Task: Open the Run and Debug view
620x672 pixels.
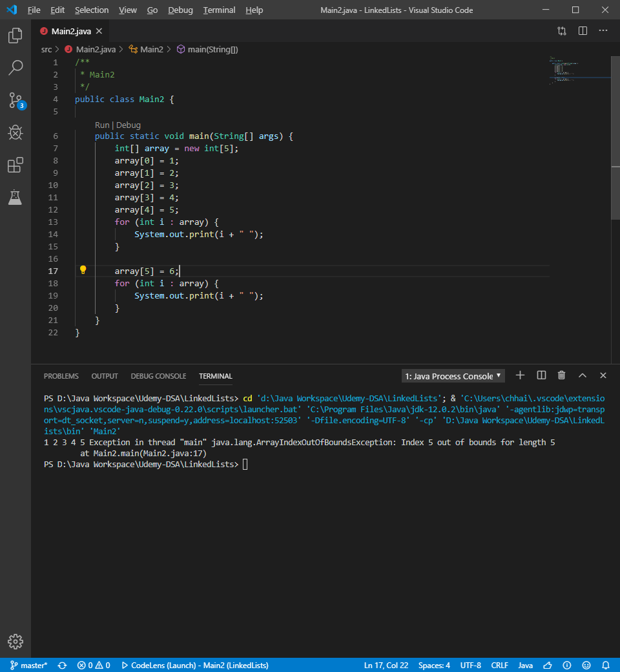Action: (x=15, y=132)
